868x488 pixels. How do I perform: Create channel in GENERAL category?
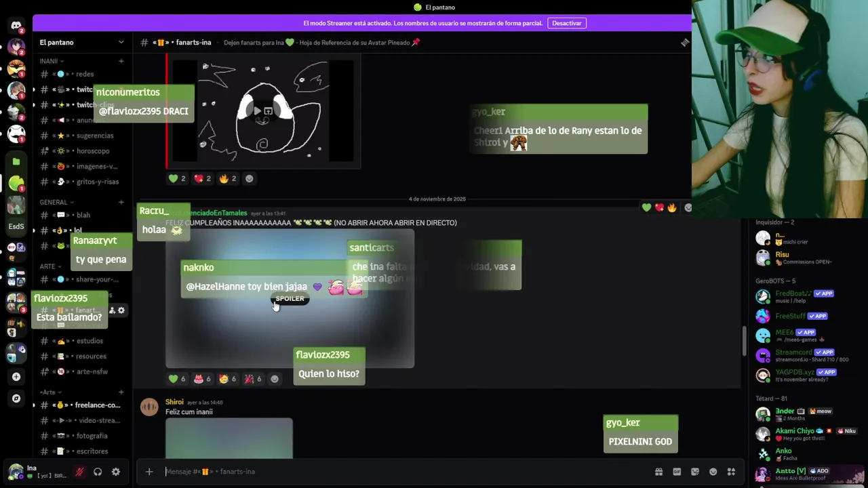[121, 202]
